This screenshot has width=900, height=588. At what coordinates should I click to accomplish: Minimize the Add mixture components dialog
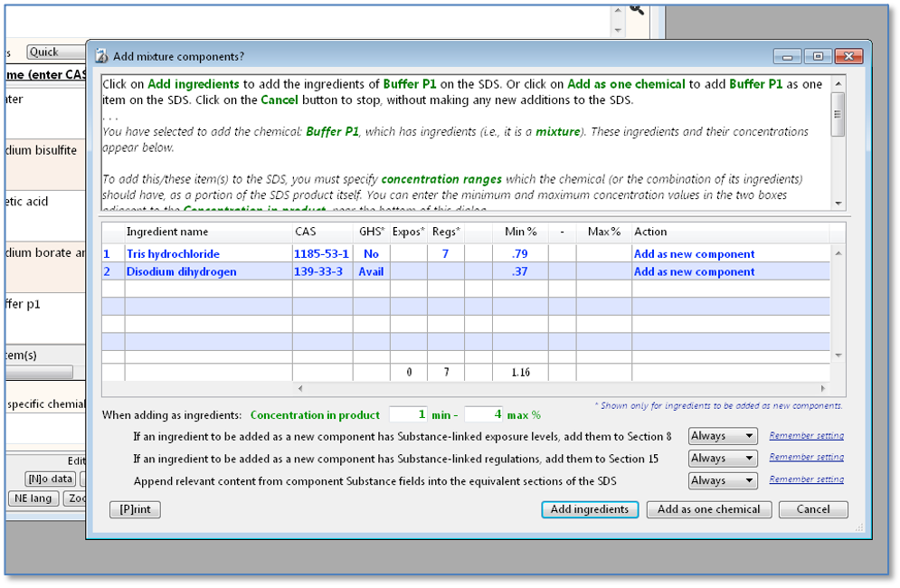click(788, 56)
